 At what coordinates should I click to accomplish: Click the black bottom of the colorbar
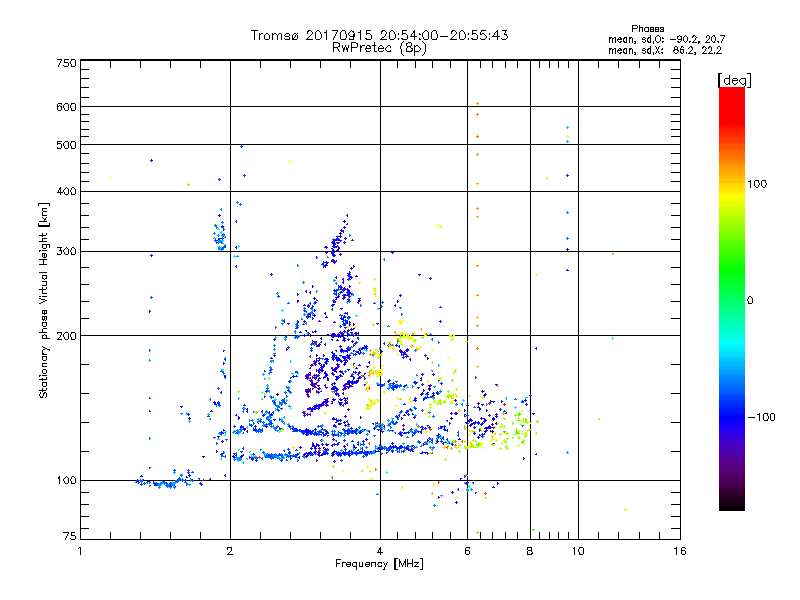[x=732, y=503]
